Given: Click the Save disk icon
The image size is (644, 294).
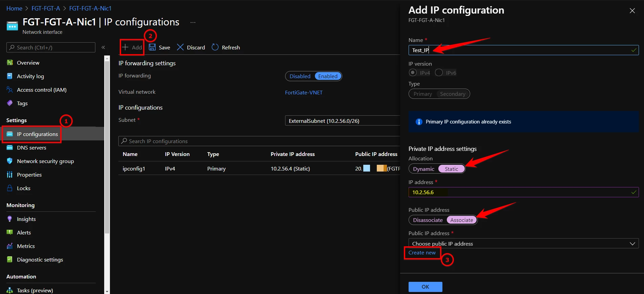Looking at the screenshot, I should (x=152, y=47).
